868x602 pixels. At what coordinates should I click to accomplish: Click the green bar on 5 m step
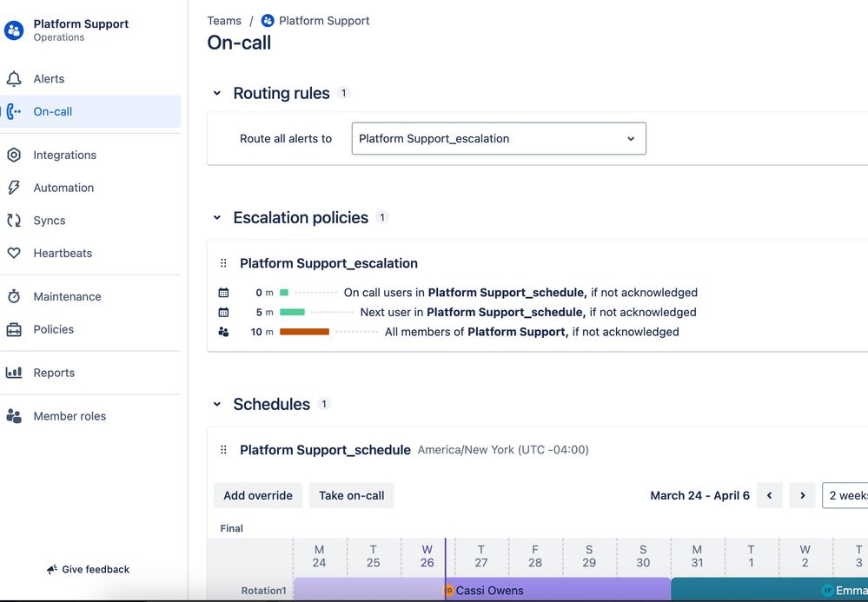(x=292, y=312)
